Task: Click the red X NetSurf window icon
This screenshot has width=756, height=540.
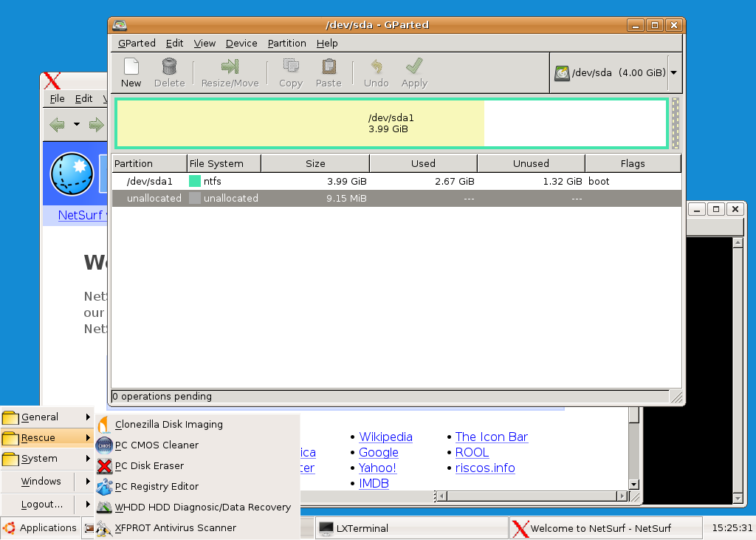Action: click(x=52, y=81)
